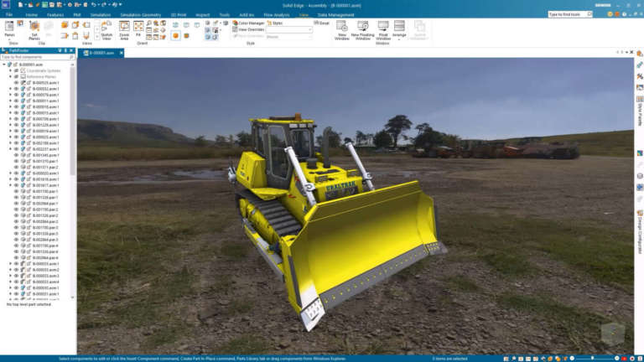
Task: Click the Float Window button
Action: tap(382, 30)
